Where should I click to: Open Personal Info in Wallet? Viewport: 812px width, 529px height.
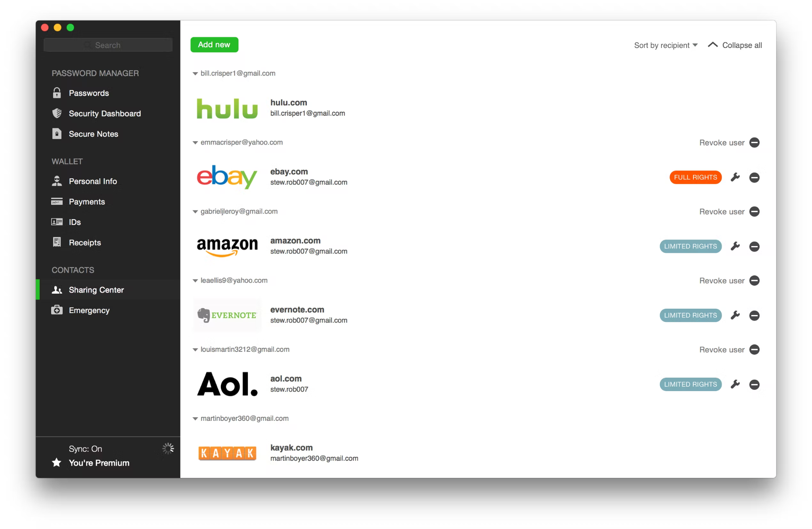pyautogui.click(x=92, y=181)
